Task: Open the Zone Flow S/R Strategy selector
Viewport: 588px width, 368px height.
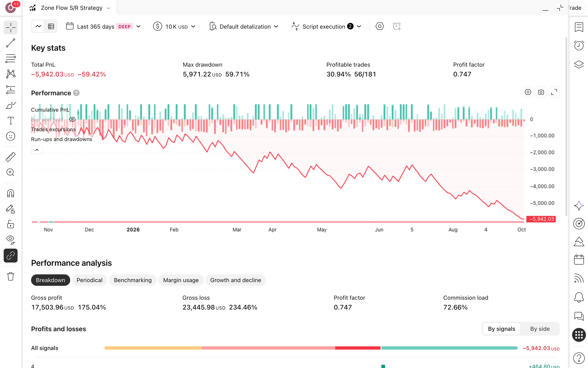Action: [x=70, y=8]
